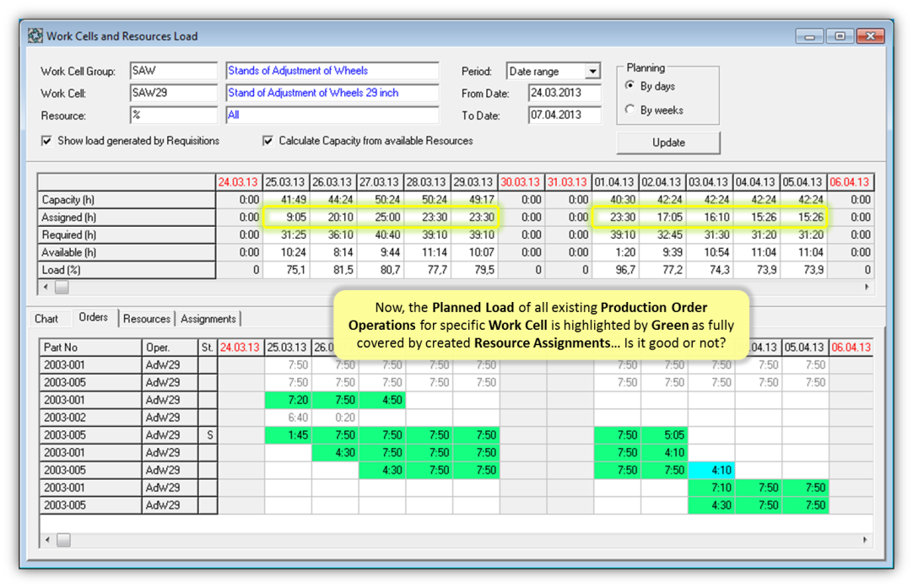Click the green 7:20 cell on 25.03.13
Image resolution: width=913 pixels, height=588 pixels.
288,400
